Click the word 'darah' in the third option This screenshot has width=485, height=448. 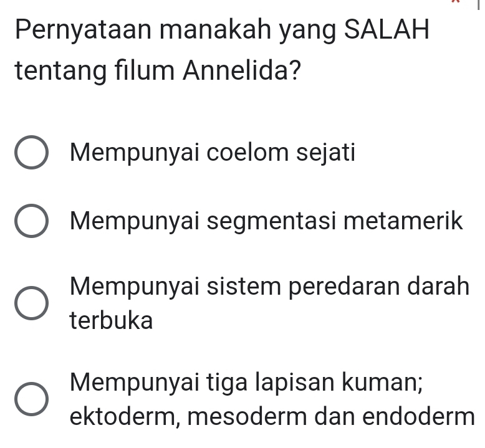[438, 286]
